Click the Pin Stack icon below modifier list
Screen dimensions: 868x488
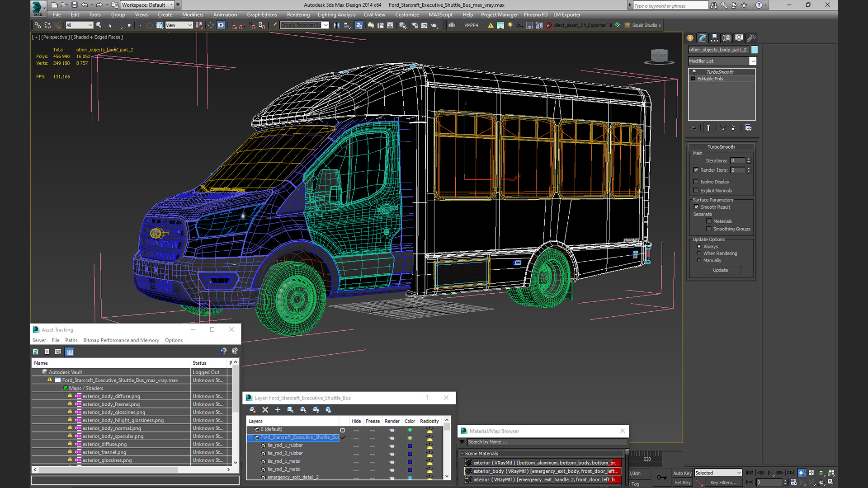point(693,128)
